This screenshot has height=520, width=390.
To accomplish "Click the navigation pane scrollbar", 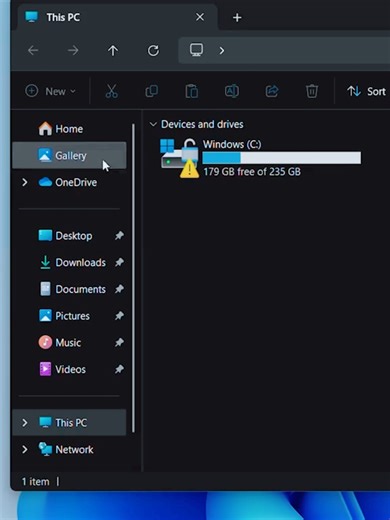I will pos(133,278).
